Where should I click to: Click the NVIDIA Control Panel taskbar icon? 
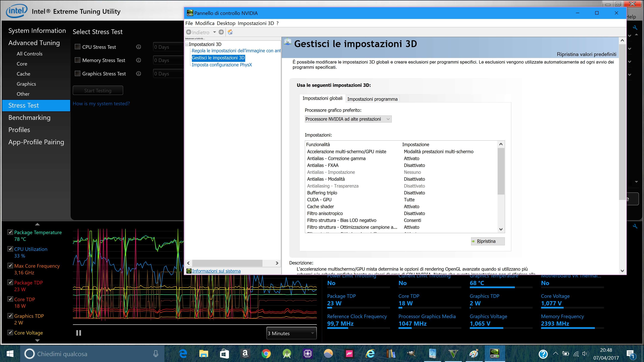pyautogui.click(x=495, y=354)
